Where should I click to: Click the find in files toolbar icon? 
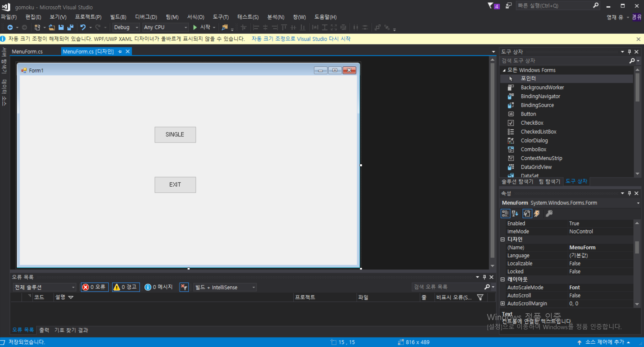(225, 27)
